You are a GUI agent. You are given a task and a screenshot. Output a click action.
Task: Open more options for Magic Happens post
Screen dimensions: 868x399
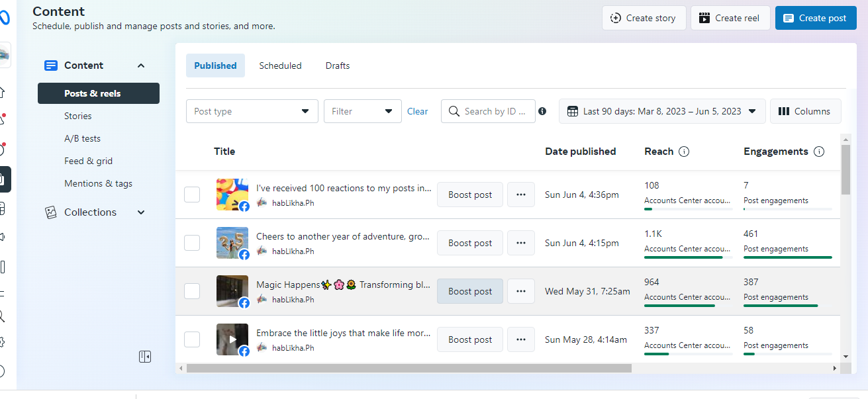point(521,291)
